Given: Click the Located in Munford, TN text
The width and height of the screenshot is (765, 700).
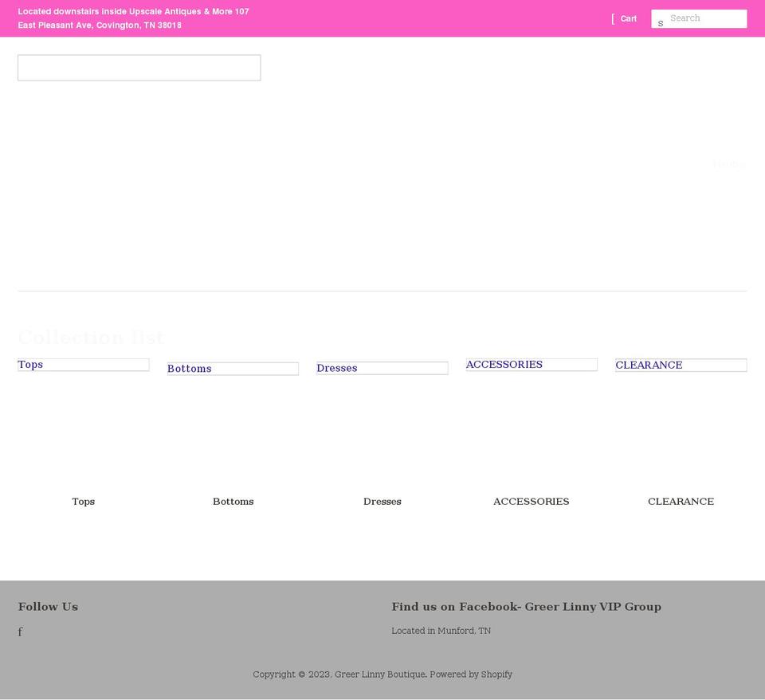Looking at the screenshot, I should (441, 630).
